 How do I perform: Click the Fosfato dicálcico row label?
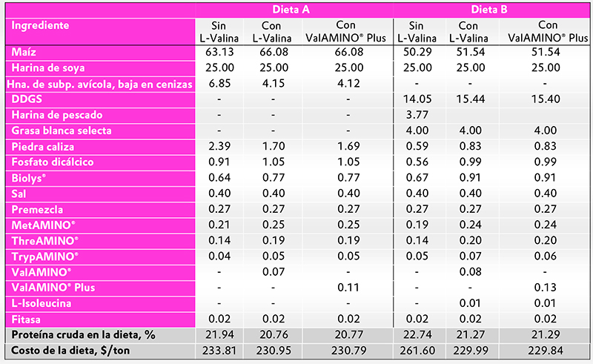click(53, 162)
